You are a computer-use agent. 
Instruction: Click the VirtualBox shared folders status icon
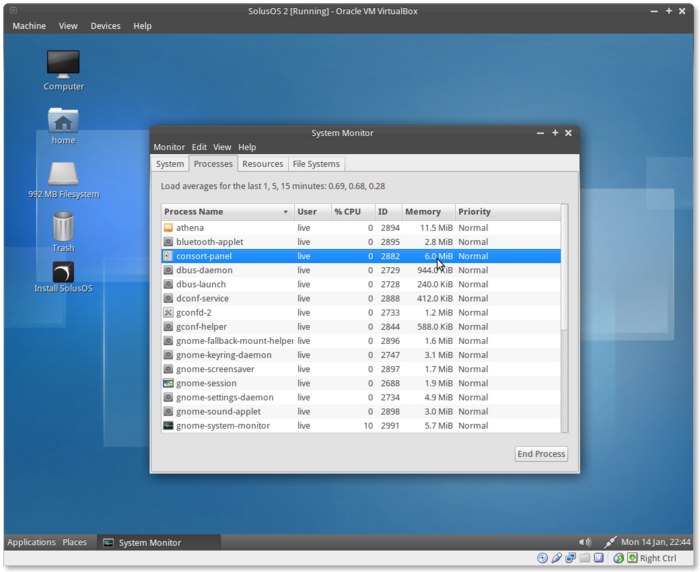585,558
